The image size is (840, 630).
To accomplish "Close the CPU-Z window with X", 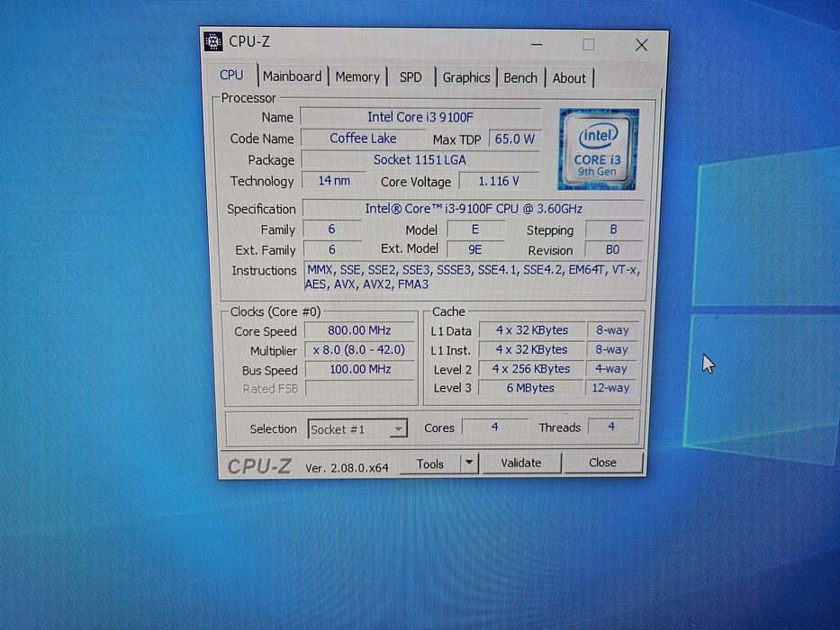I will [x=641, y=45].
